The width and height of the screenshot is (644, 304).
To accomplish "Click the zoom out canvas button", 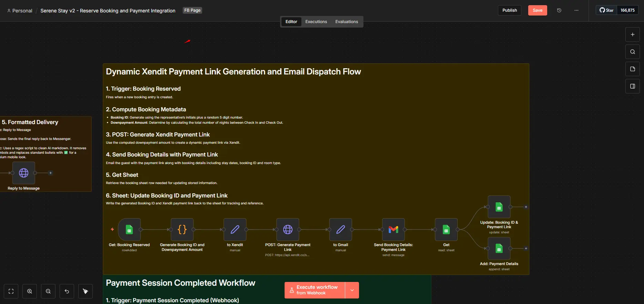I will [x=48, y=291].
